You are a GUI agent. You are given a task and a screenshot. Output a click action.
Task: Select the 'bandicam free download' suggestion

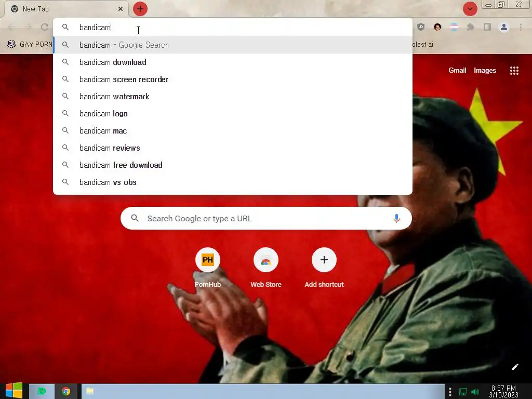coord(233,165)
